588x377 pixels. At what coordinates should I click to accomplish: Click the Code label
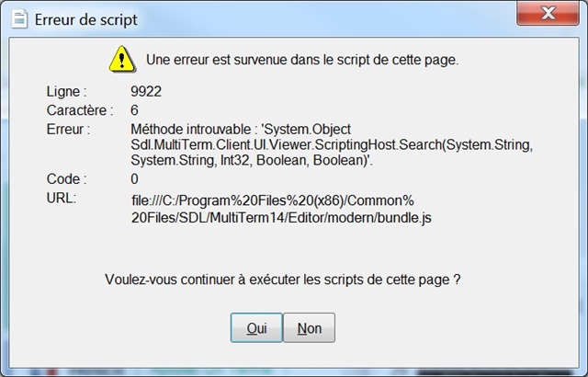(x=66, y=179)
